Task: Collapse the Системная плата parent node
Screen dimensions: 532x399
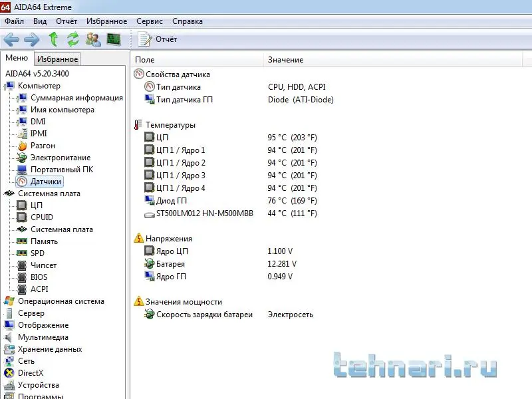Action: pos(49,194)
